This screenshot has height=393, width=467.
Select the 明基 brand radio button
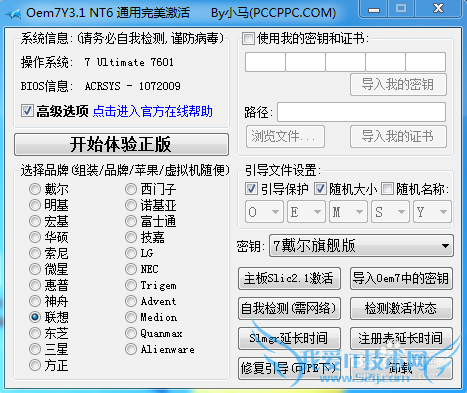[x=35, y=205]
